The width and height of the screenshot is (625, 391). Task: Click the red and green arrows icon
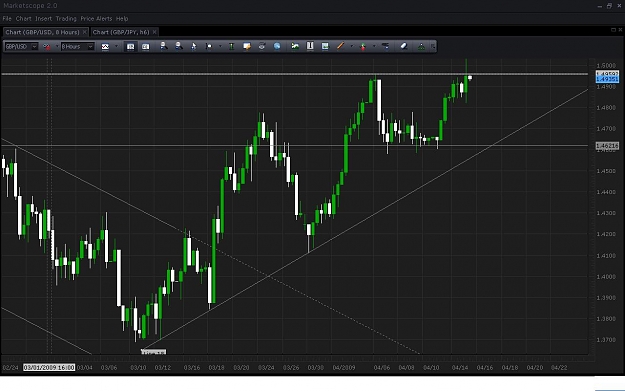click(363, 47)
